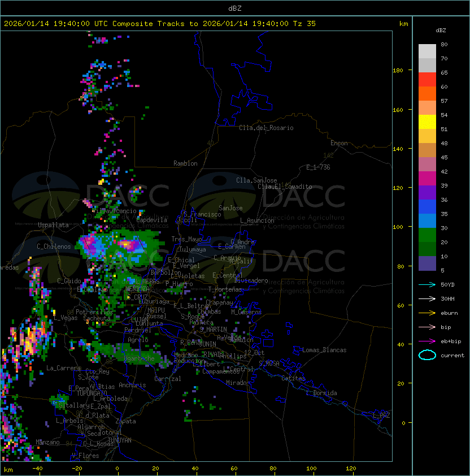Click the pink bip arrow in legend
This screenshot has height=476, width=470.
point(427,327)
